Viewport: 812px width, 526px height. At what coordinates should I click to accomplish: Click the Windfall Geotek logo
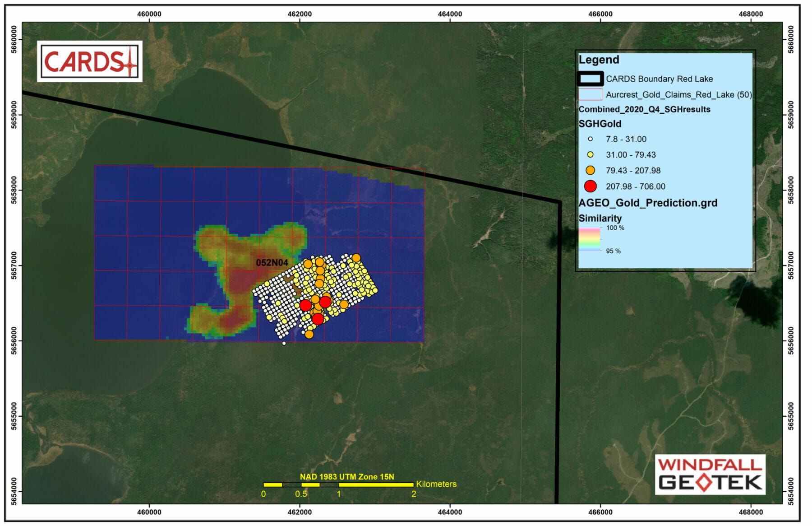click(x=710, y=474)
